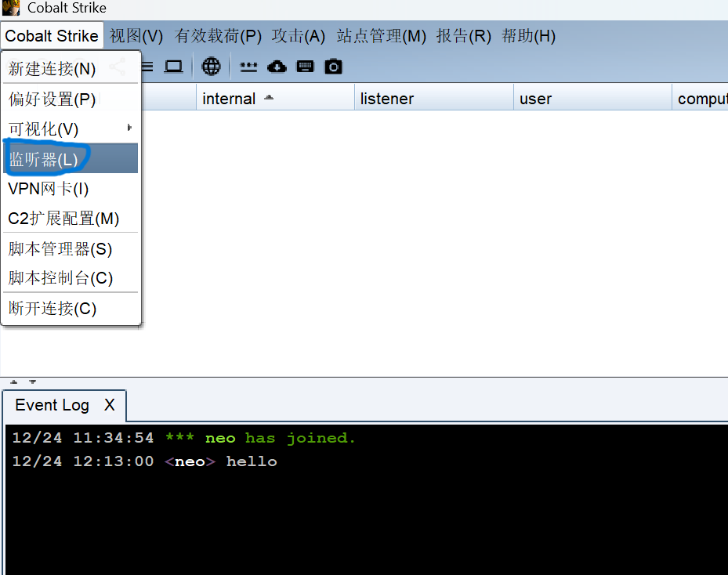Click the 12/24 11:34:54 timestamp
The height and width of the screenshot is (575, 728).
tap(82, 438)
